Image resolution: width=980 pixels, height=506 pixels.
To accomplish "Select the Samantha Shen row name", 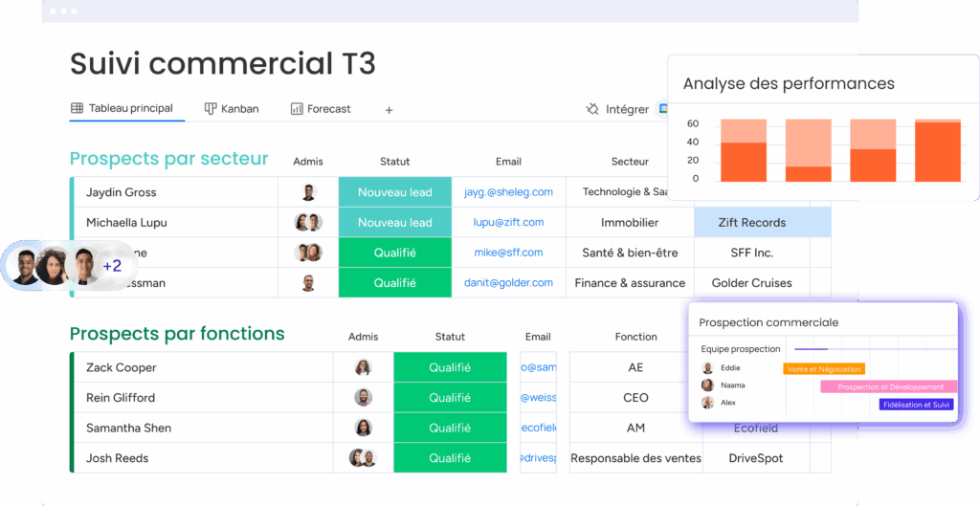I will [x=129, y=428].
